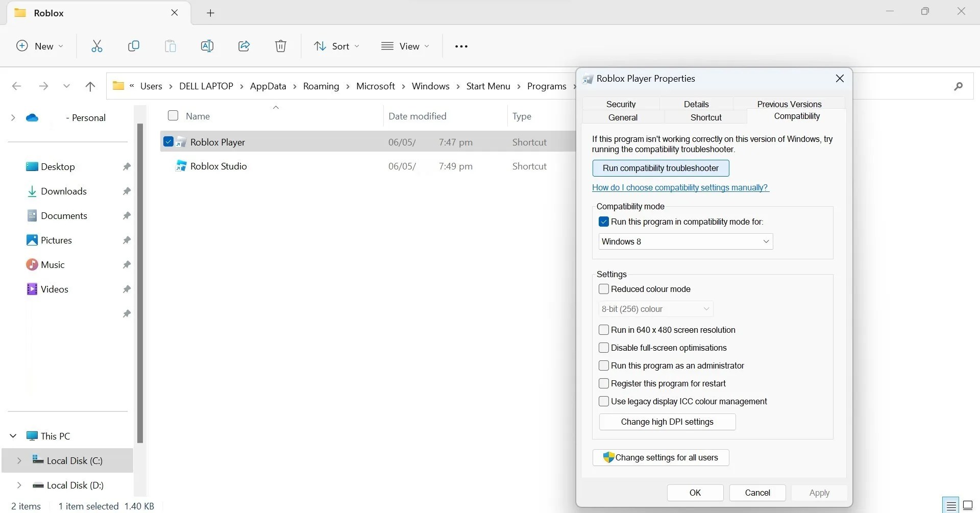
Task: Confirm the properties dialog with OK
Action: pyautogui.click(x=695, y=493)
